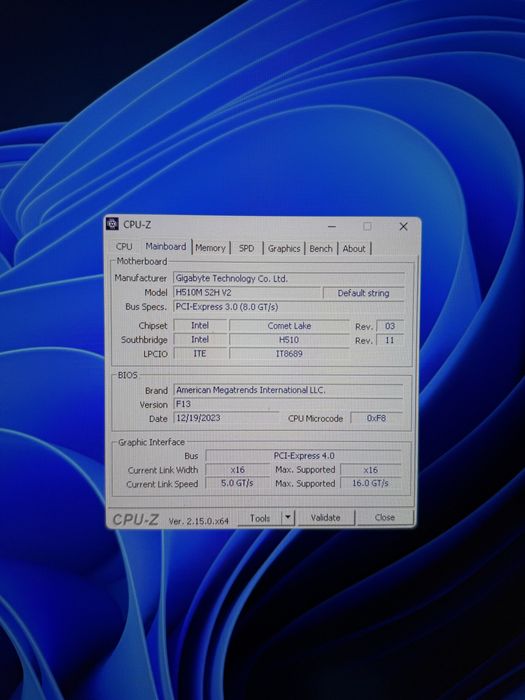525x700 pixels.
Task: Click the Max. Supported width x16 value
Action: click(x=371, y=470)
